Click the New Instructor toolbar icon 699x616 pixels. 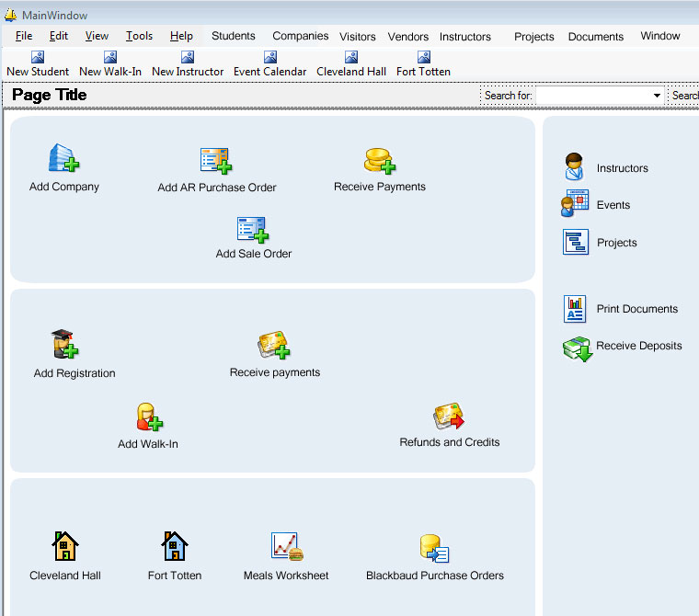[x=188, y=57]
